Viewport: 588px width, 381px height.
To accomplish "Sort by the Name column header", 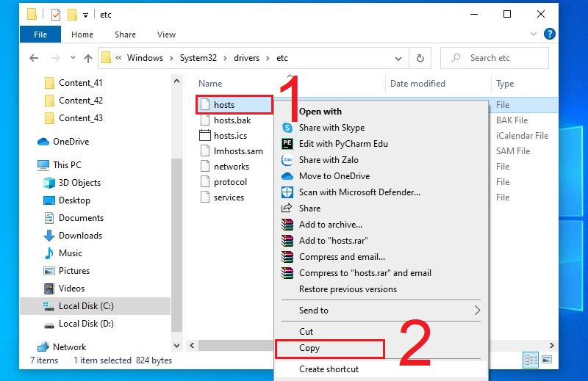I will (x=210, y=84).
